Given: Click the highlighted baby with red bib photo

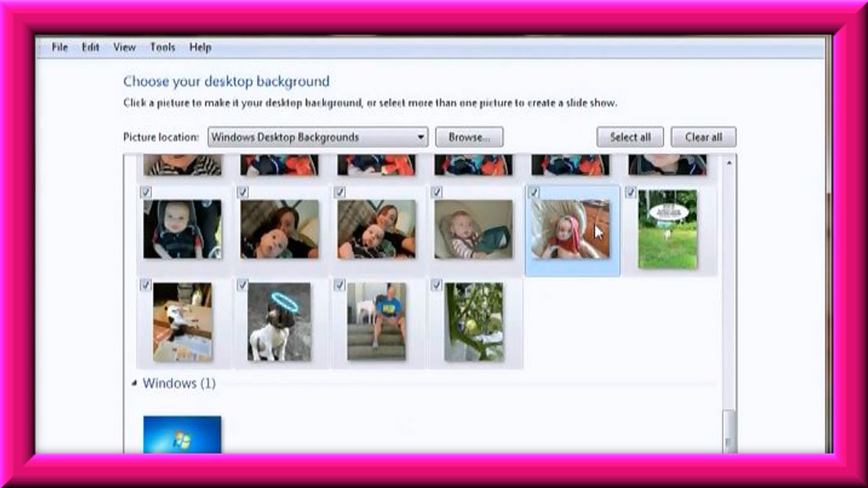Looking at the screenshot, I should [x=571, y=230].
